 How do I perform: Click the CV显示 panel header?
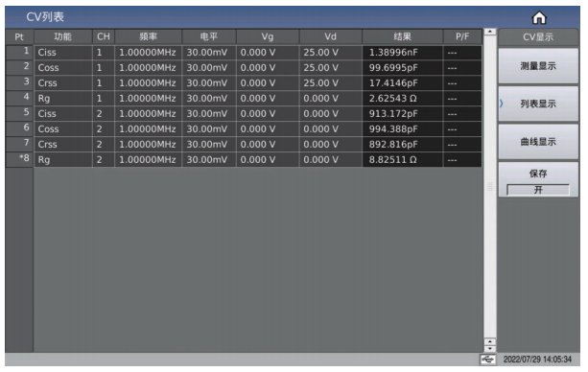[x=538, y=37]
